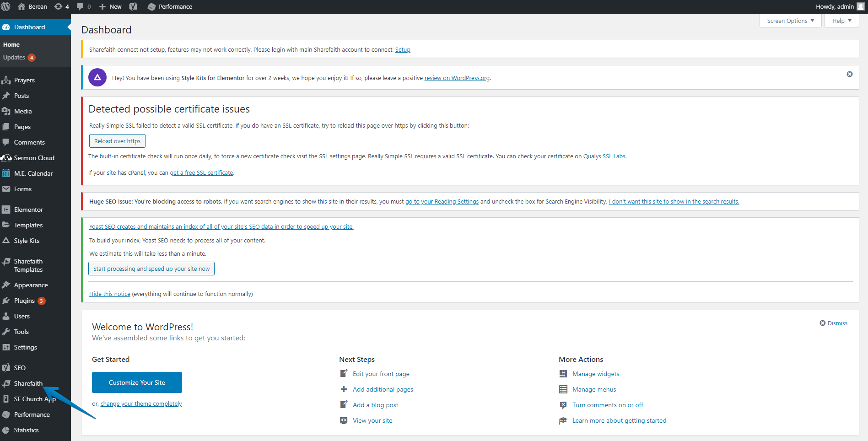Open the Sharefaith Setup link

[403, 50]
